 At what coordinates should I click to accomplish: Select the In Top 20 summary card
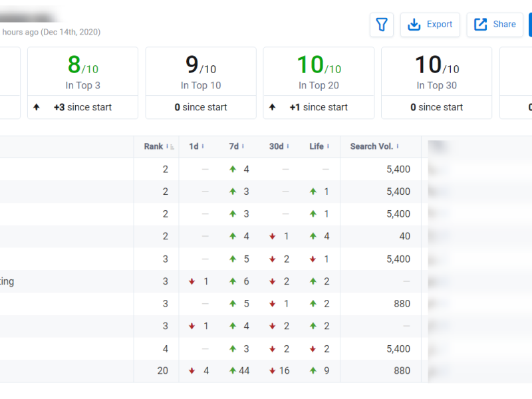pyautogui.click(x=319, y=82)
